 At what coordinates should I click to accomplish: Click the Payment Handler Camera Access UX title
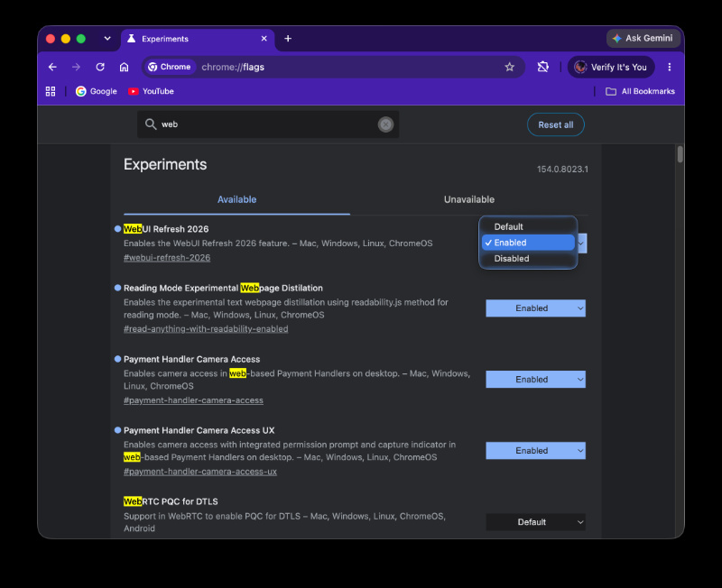pyautogui.click(x=199, y=431)
